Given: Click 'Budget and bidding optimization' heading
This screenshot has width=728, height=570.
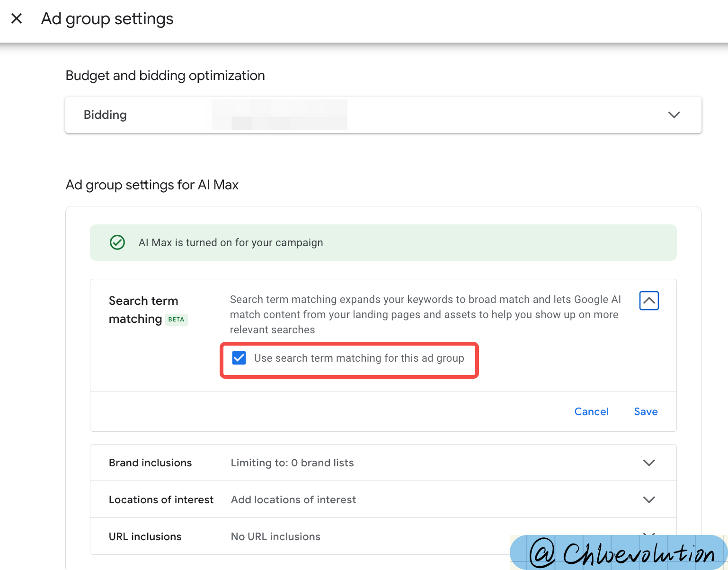Looking at the screenshot, I should coord(165,75).
